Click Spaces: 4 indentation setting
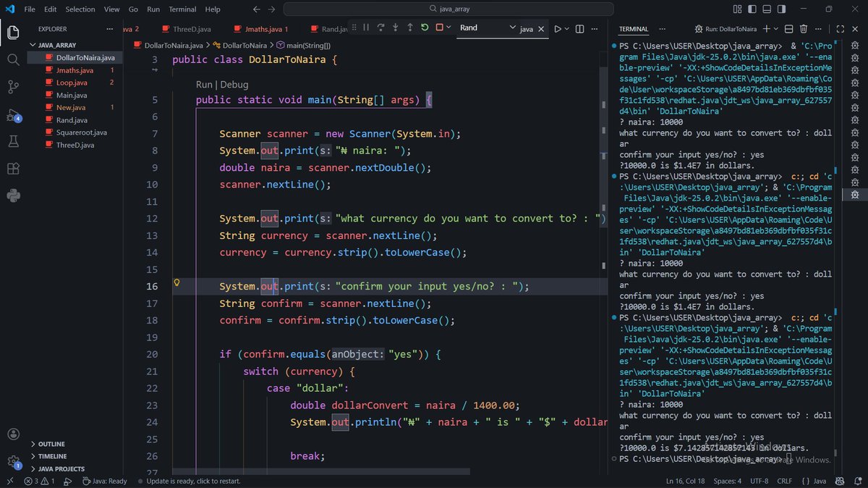This screenshot has height=488, width=868. click(x=728, y=481)
